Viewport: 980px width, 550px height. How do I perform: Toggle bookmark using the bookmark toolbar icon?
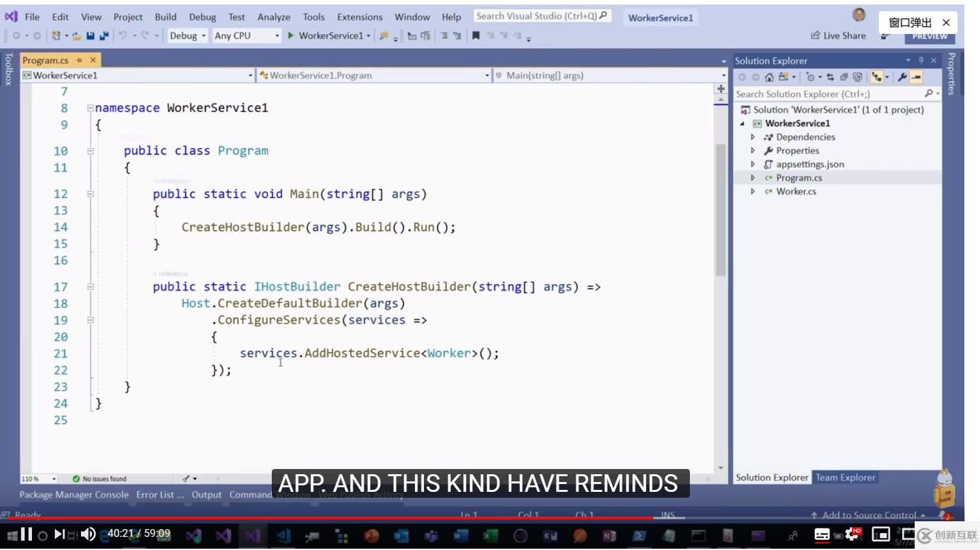click(x=476, y=35)
